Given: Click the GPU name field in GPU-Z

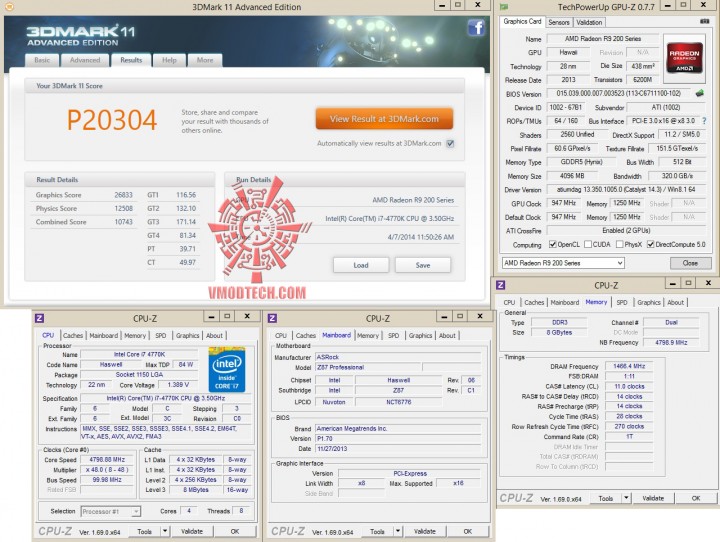Looking at the screenshot, I should point(602,39).
